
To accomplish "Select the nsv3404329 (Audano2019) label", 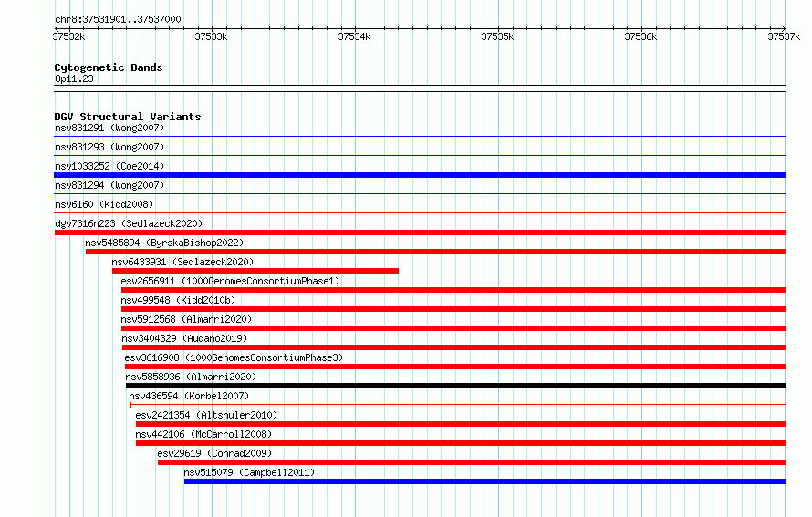I will coord(184,338).
